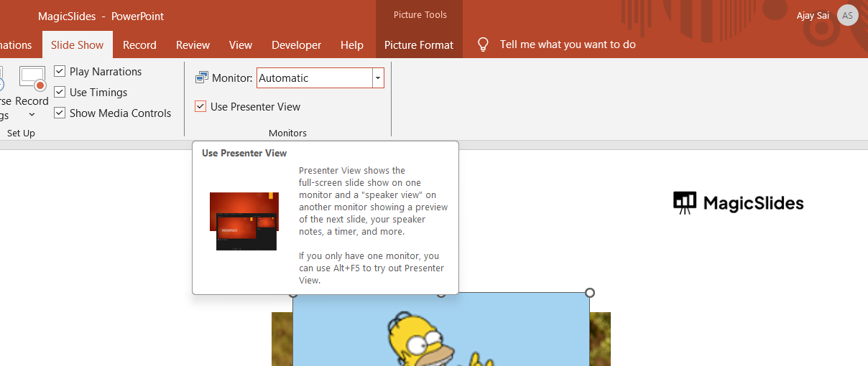Viewport: 868px width, 366px height.
Task: Uncheck the Use Presenter View checkbox
Action: (x=200, y=107)
